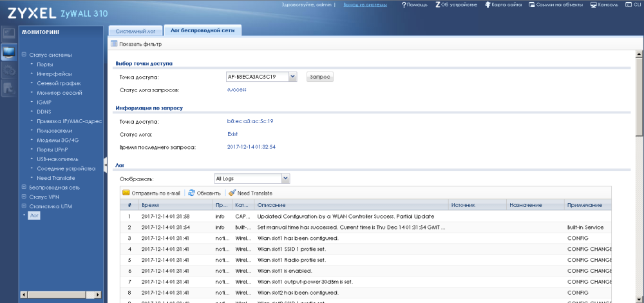Sort by the Примечание column header
The height and width of the screenshot is (303, 644).
point(587,205)
